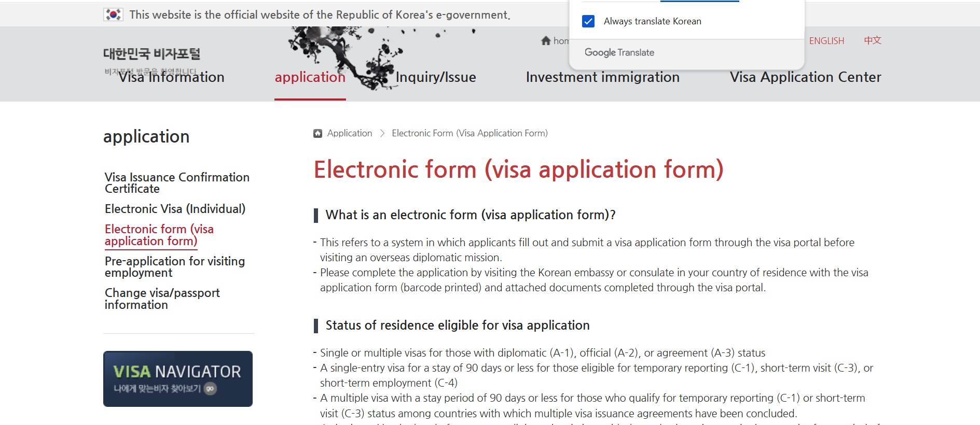Click the breadcrumb home icon before Application
This screenshot has width=980, height=425.
(x=318, y=133)
